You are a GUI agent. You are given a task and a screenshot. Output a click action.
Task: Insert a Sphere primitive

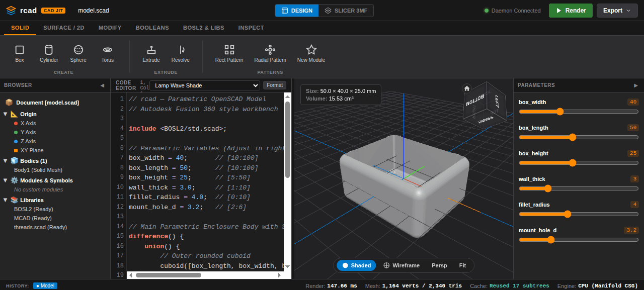tap(78, 54)
